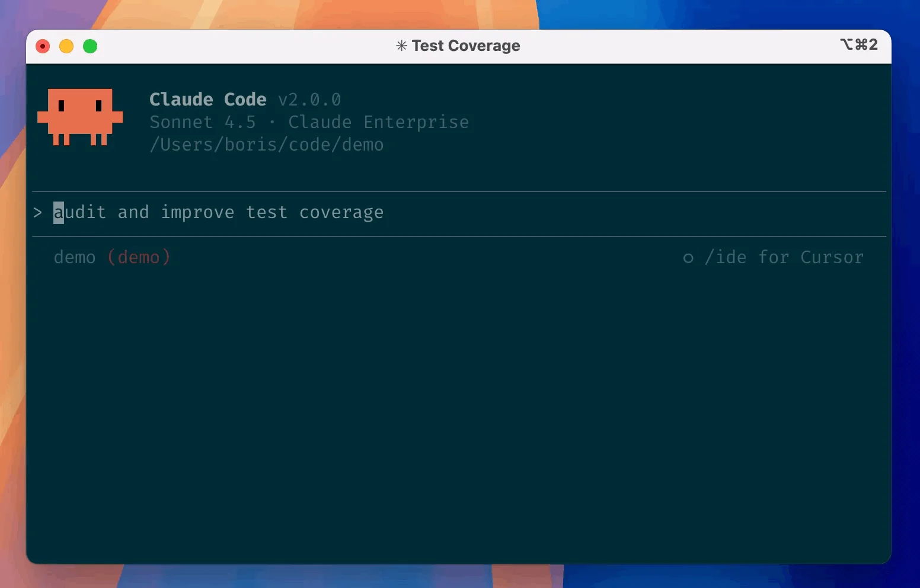Click the Claude Enterprise label
The width and height of the screenshot is (920, 588).
click(x=379, y=122)
